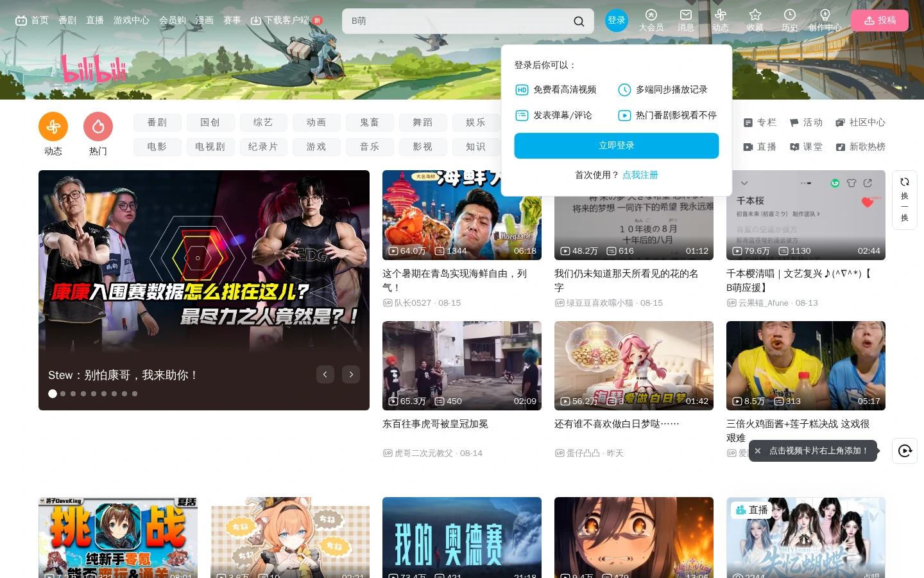Select 番剧 category tag
The height and width of the screenshot is (578, 924).
[x=157, y=123]
